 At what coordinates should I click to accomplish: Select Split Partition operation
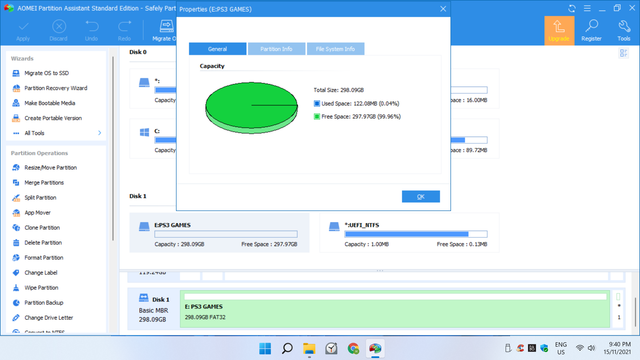point(40,198)
